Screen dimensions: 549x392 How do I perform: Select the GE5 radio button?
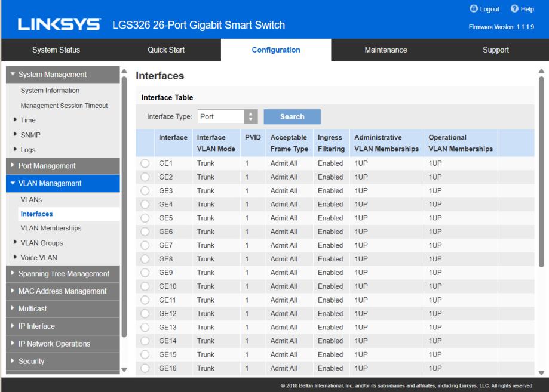click(145, 218)
